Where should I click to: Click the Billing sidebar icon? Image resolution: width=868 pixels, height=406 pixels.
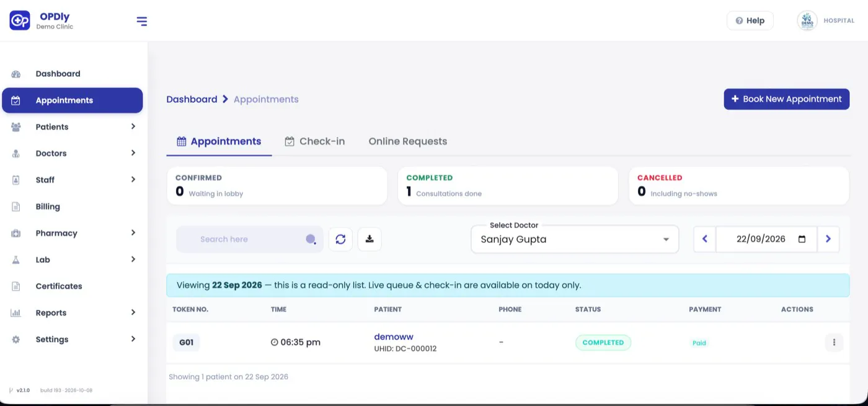(16, 207)
